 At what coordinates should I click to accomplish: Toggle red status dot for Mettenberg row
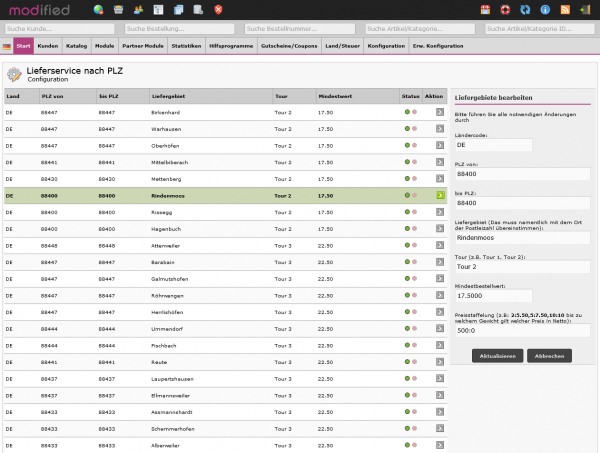coord(414,179)
